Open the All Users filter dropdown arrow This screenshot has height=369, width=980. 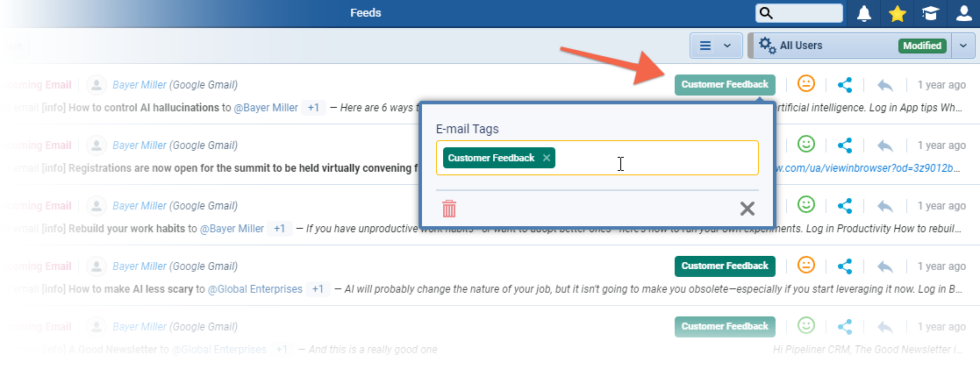tap(963, 46)
